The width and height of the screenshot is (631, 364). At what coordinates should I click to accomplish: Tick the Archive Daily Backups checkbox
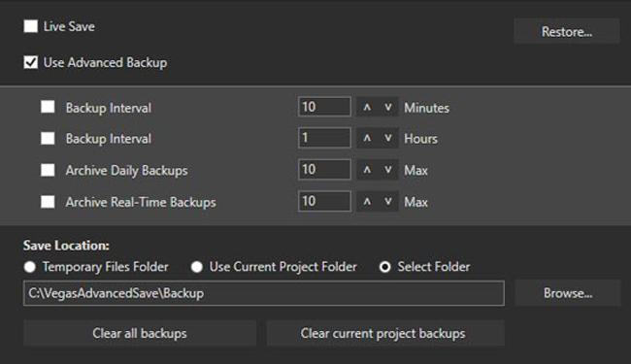coord(48,170)
